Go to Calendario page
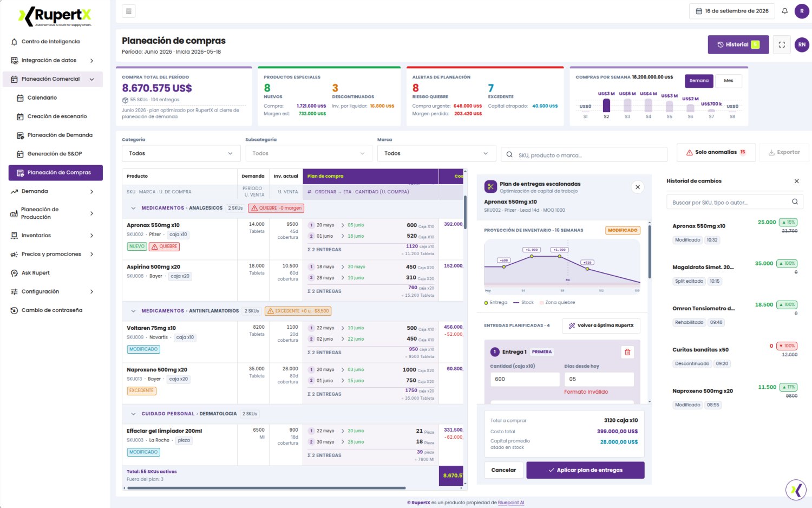This screenshot has width=812, height=508. pos(56,98)
